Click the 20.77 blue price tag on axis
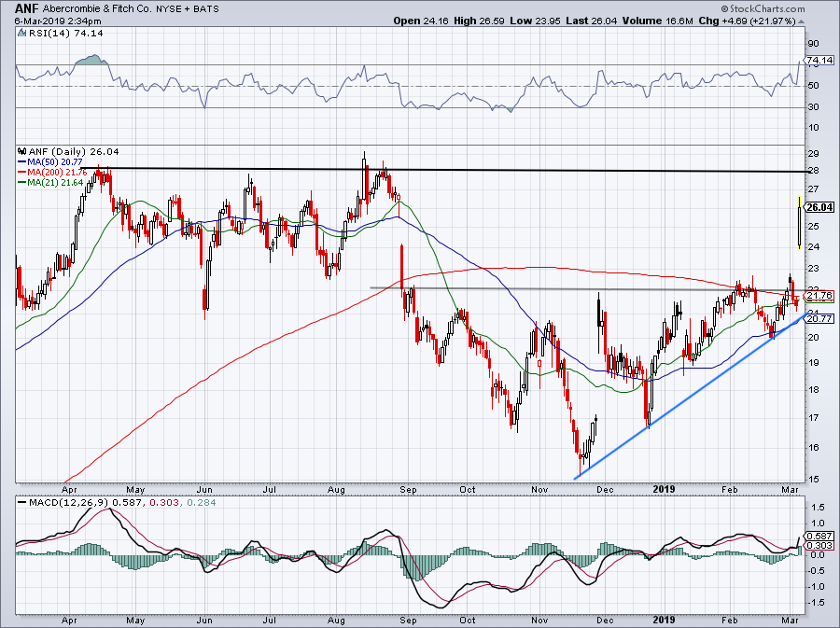Image resolution: width=840 pixels, height=628 pixels. [819, 318]
